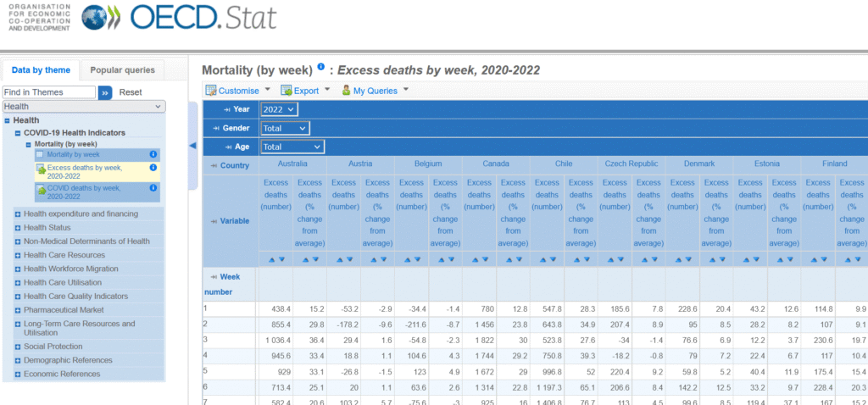
Task: Open the Gender Total dropdown
Action: click(285, 128)
